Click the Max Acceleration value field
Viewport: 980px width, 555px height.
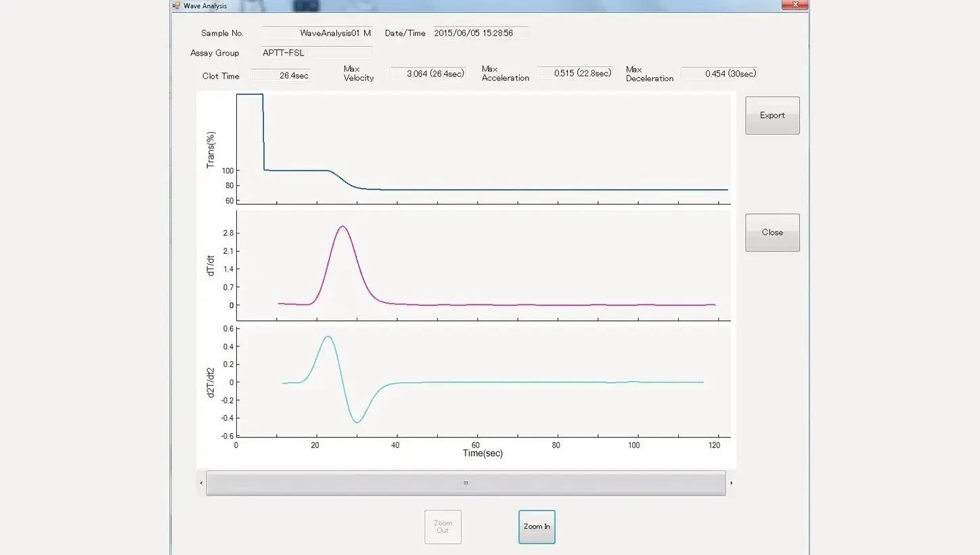point(575,73)
